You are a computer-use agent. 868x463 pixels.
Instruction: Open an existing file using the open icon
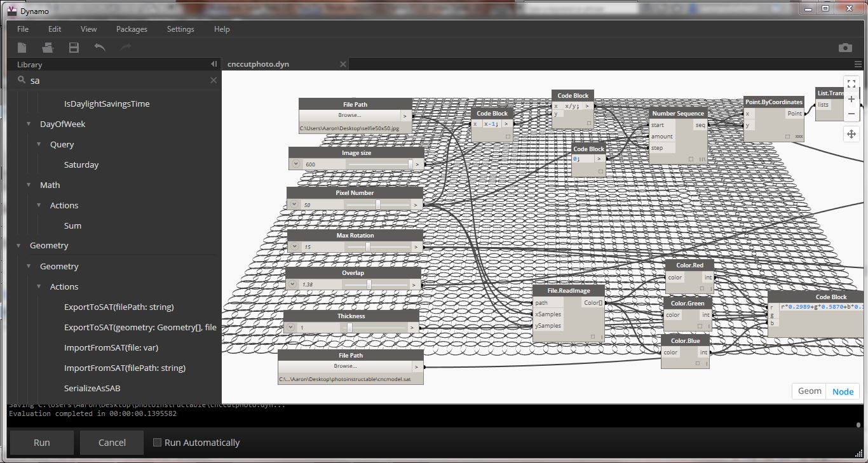point(48,47)
